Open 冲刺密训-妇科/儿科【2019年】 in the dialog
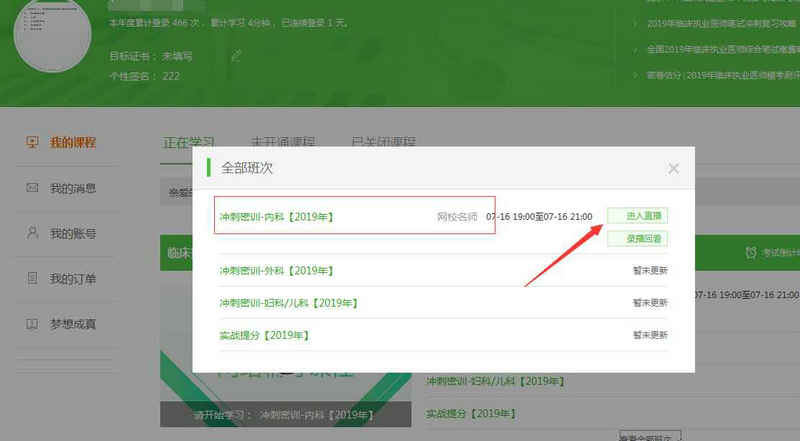800x441 pixels. coord(288,302)
